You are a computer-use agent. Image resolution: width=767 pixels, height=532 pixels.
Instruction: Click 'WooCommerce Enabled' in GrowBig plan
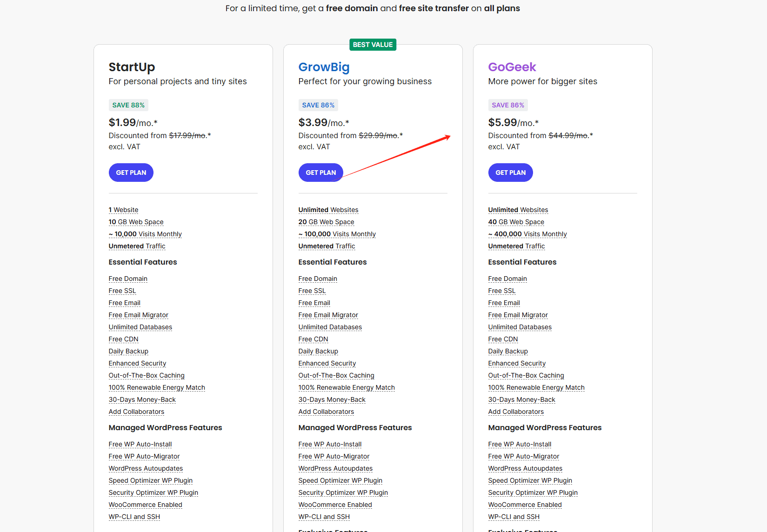(x=335, y=505)
